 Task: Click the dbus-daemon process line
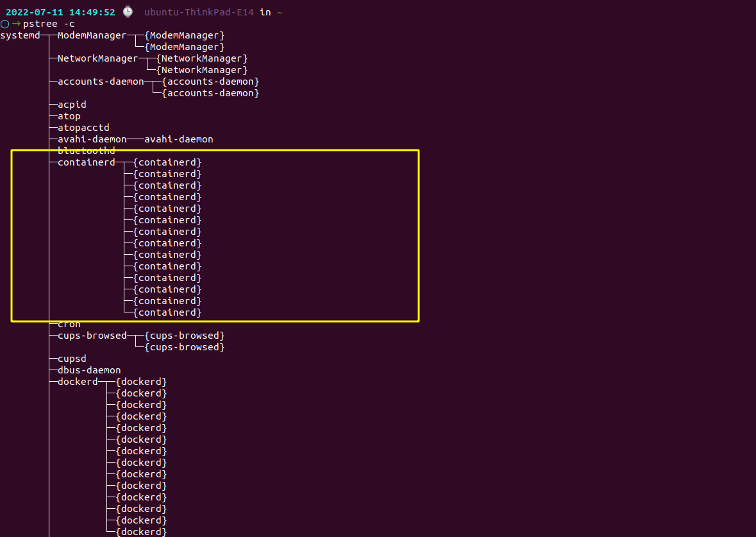(89, 370)
